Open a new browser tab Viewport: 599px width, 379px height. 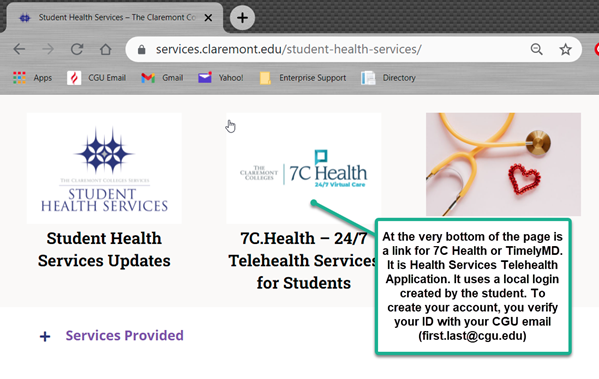(242, 18)
